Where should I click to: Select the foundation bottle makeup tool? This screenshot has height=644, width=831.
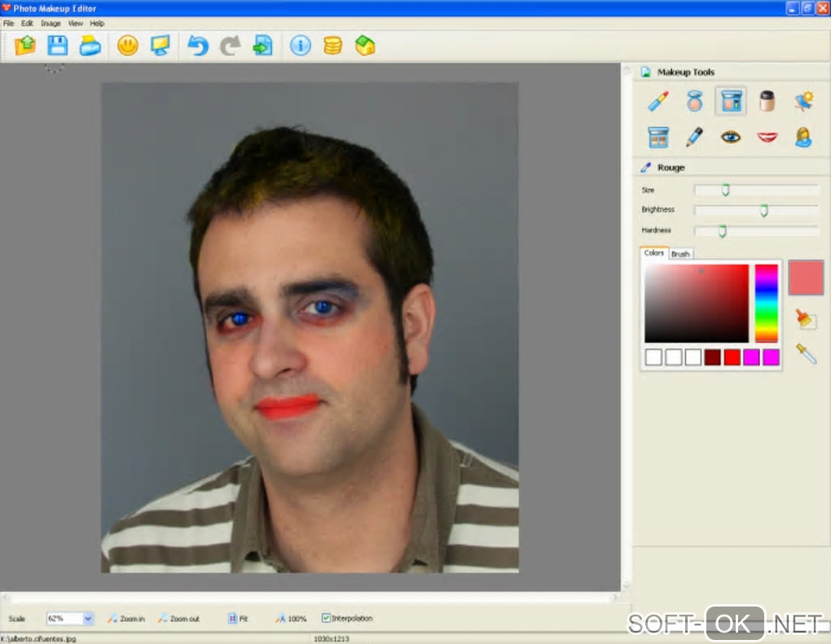(x=767, y=101)
